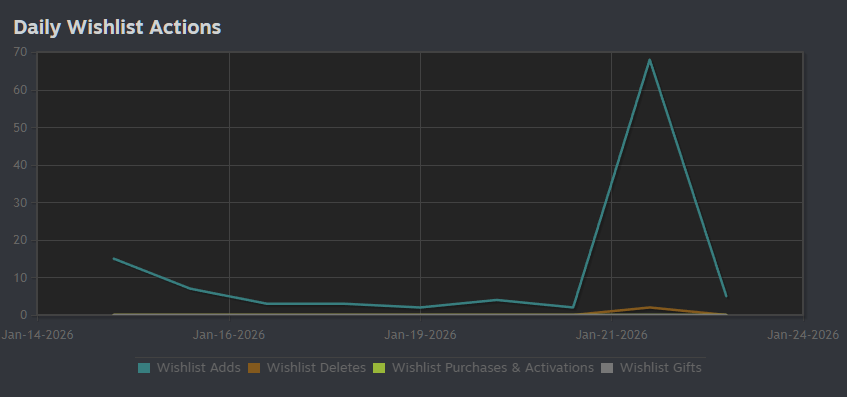This screenshot has height=397, width=847.
Task: Toggle the Wishlist Gifts legend label
Action: (661, 368)
